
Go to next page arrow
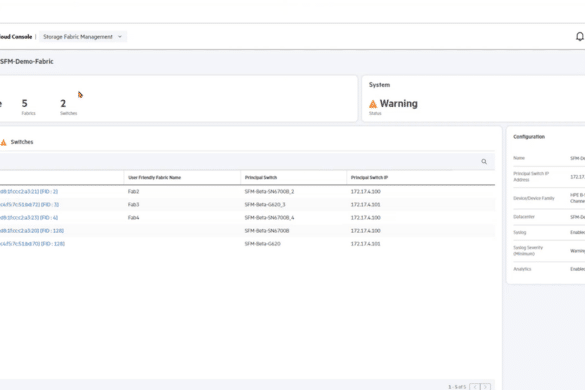pos(485,387)
